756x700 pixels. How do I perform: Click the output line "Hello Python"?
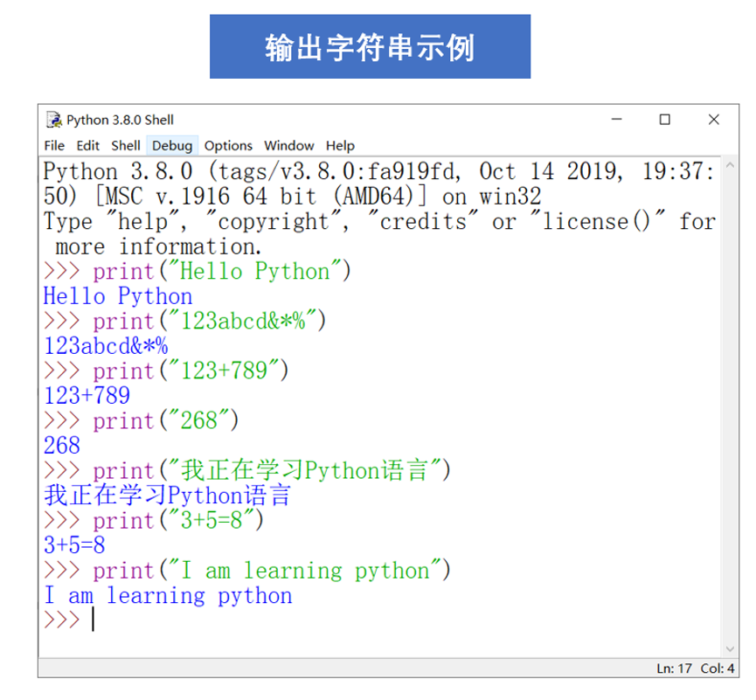pyautogui.click(x=118, y=296)
